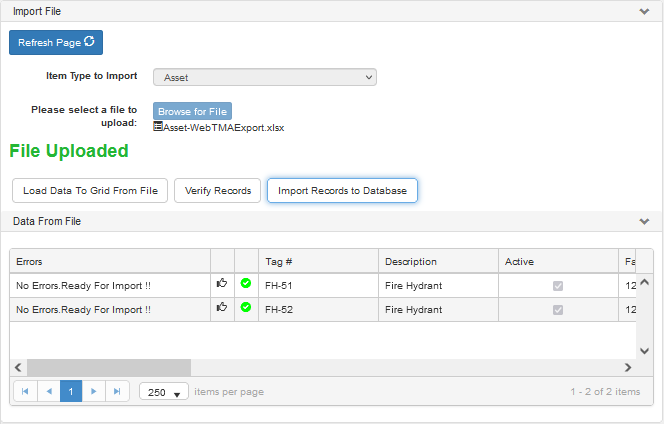This screenshot has height=424, width=664.
Task: Click the Description column header
Action: point(438,261)
